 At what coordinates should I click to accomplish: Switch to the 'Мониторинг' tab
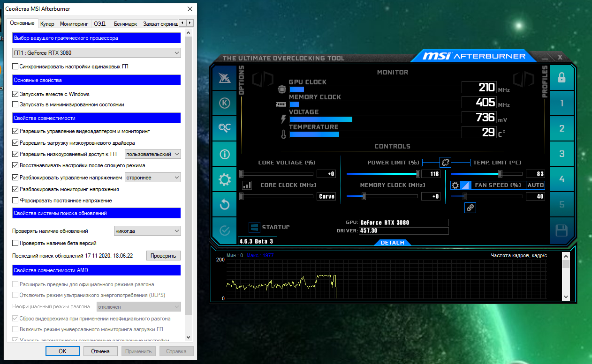[x=74, y=23]
